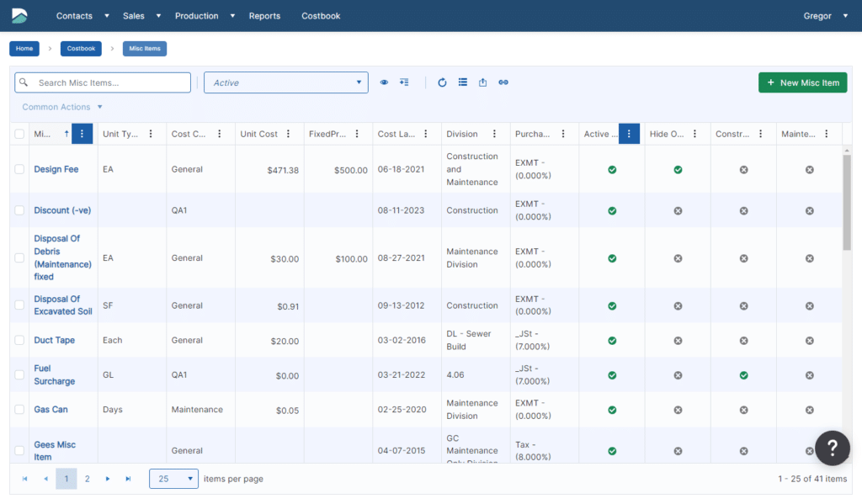Click the list columns icon in toolbar
This screenshot has height=504, width=862.
463,82
